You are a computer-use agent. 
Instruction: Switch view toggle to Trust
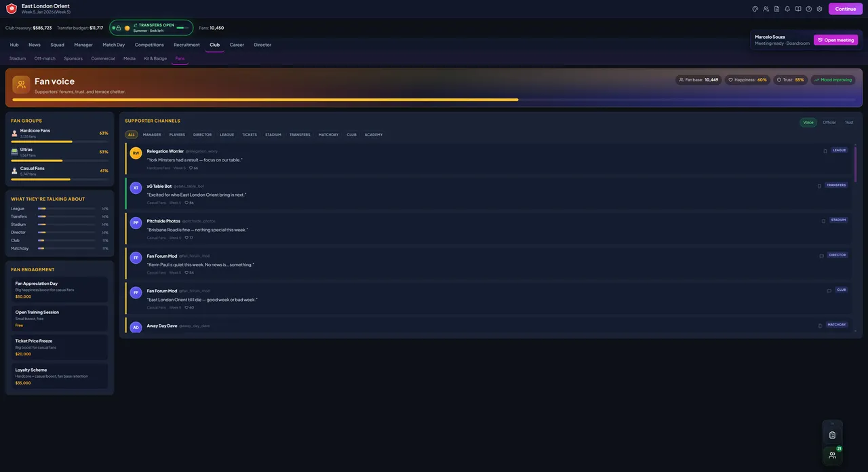(849, 123)
